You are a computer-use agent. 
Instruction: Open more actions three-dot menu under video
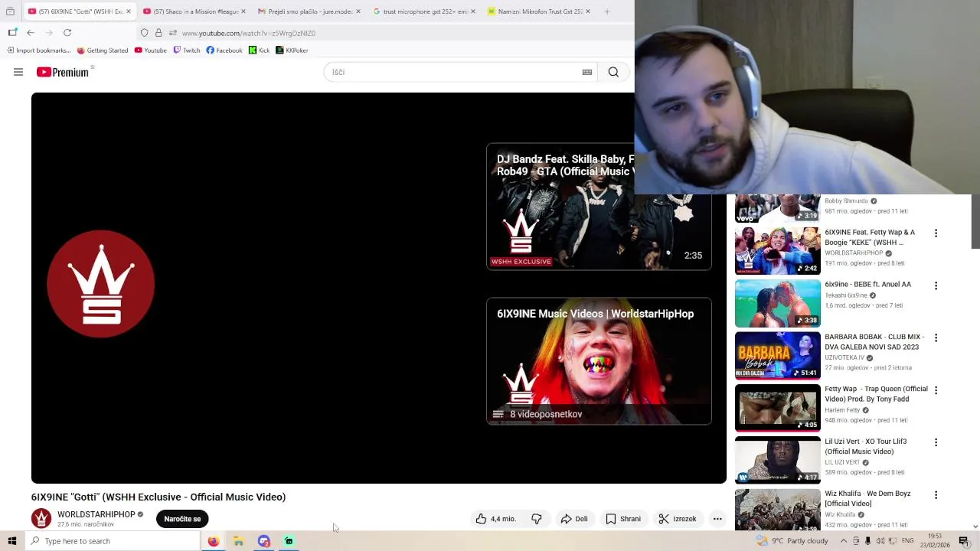coord(717,519)
